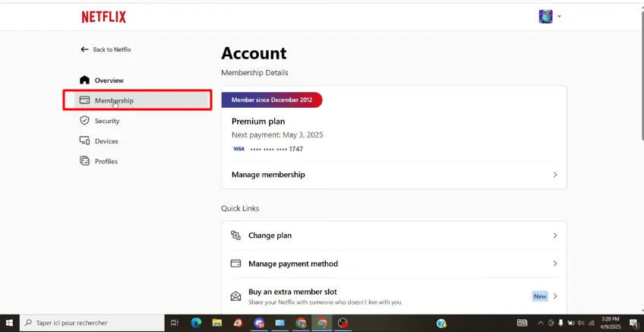Open the Devices section
The width and height of the screenshot is (644, 332).
click(x=106, y=141)
